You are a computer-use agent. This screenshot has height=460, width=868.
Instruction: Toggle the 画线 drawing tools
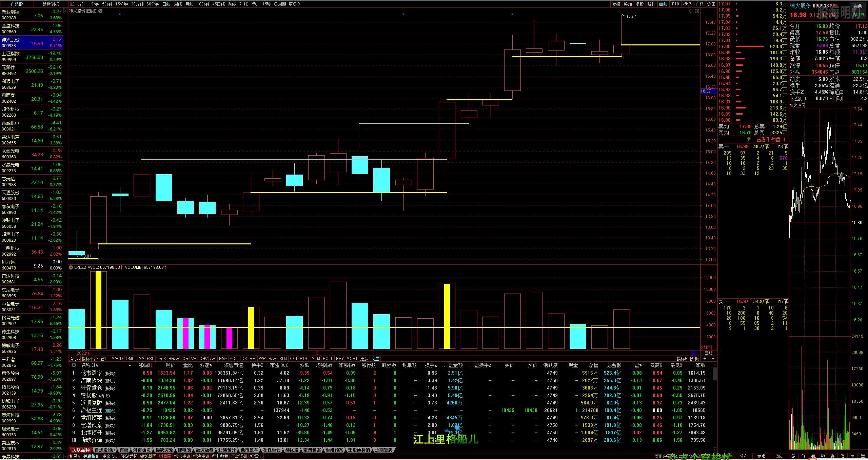coord(664,4)
